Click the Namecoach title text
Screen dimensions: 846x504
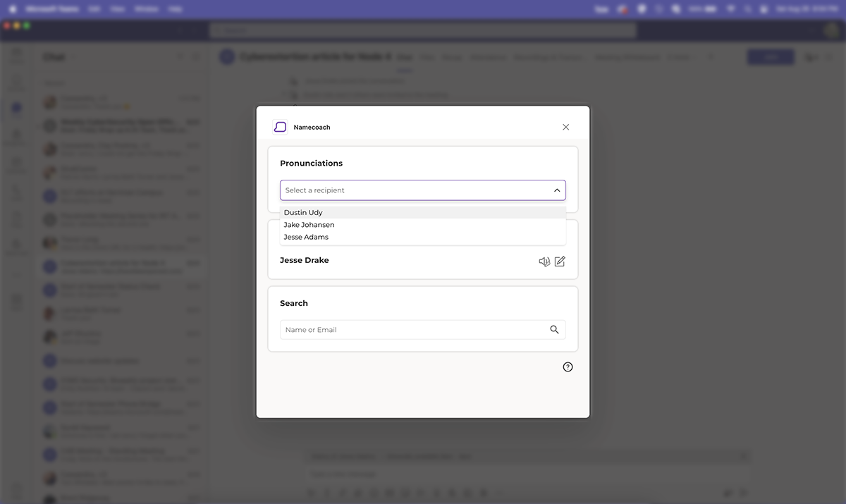click(x=312, y=128)
